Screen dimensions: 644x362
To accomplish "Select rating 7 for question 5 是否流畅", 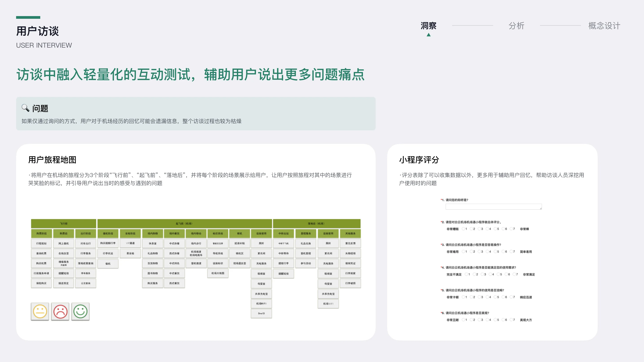I will [511, 297].
